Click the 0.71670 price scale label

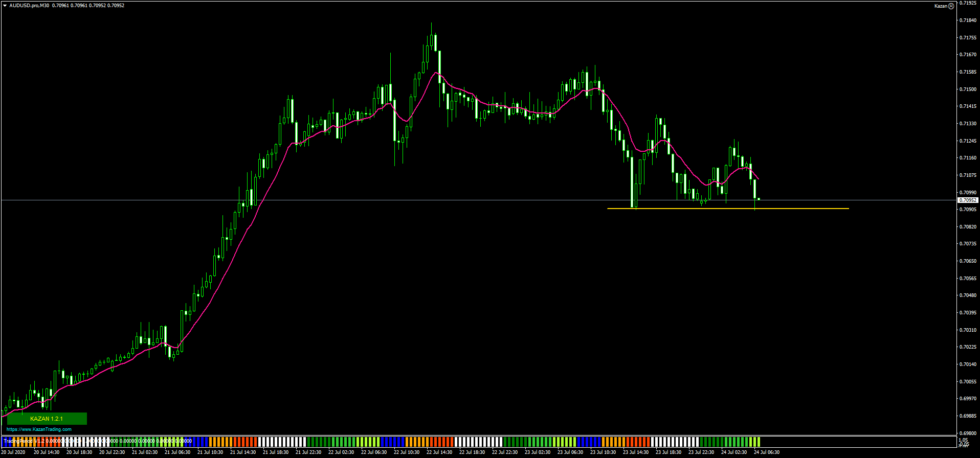(969, 55)
